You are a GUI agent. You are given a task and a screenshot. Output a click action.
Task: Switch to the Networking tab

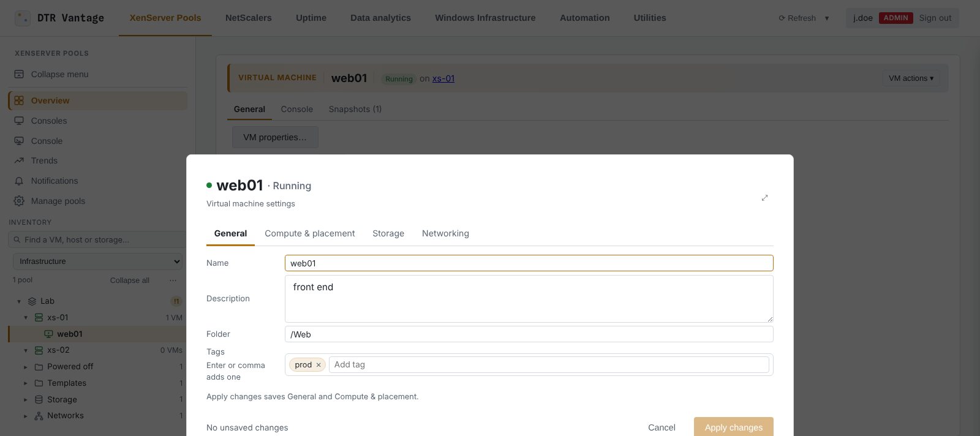[x=445, y=233]
